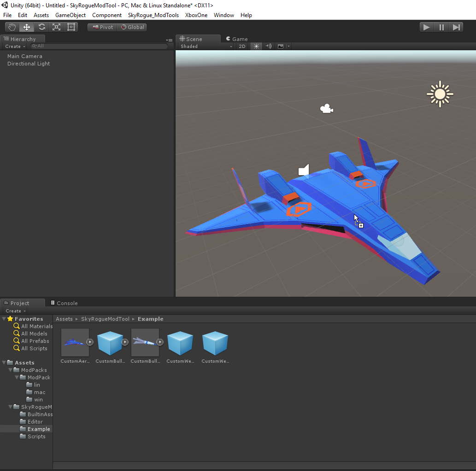Screen dimensions: 476x471
Task: Open the Help menu
Action: point(246,15)
